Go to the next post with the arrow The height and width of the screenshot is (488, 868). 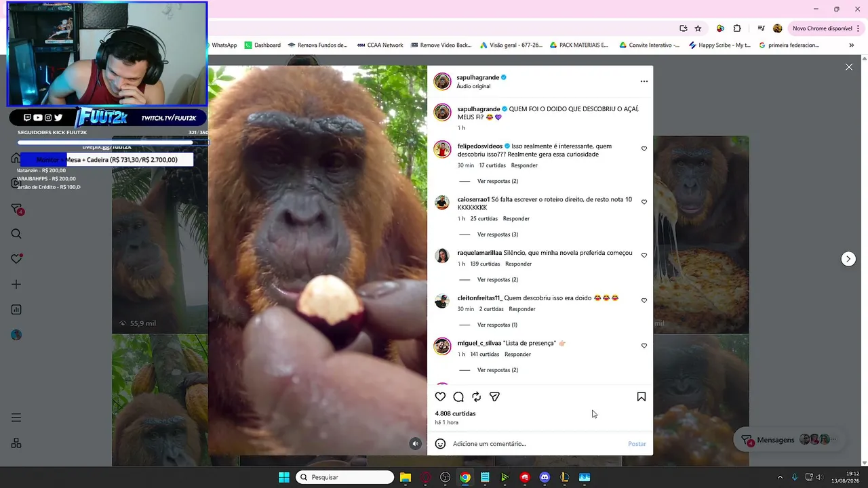click(x=848, y=259)
